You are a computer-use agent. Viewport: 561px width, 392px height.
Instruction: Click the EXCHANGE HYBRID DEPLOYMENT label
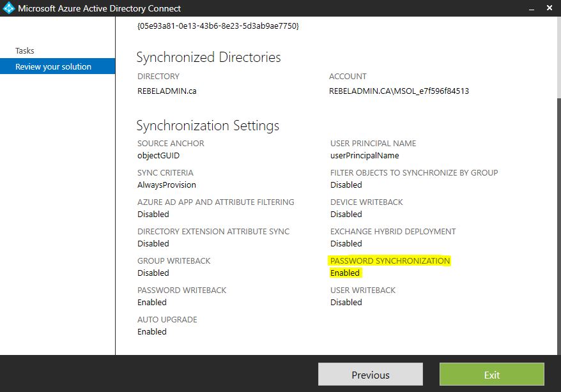pos(393,231)
